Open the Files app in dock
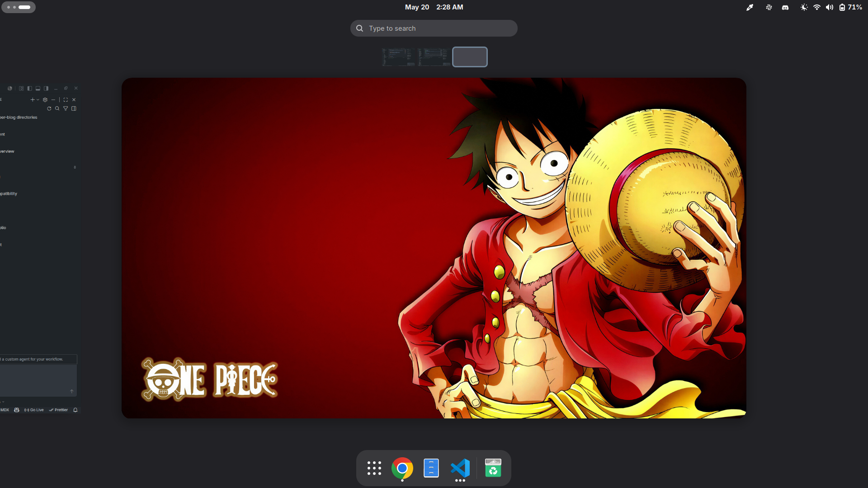868x488 pixels. [431, 468]
